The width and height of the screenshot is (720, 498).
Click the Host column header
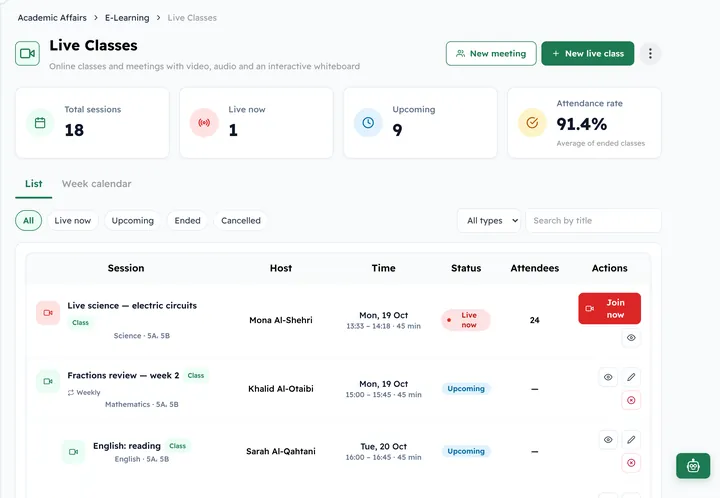(281, 268)
